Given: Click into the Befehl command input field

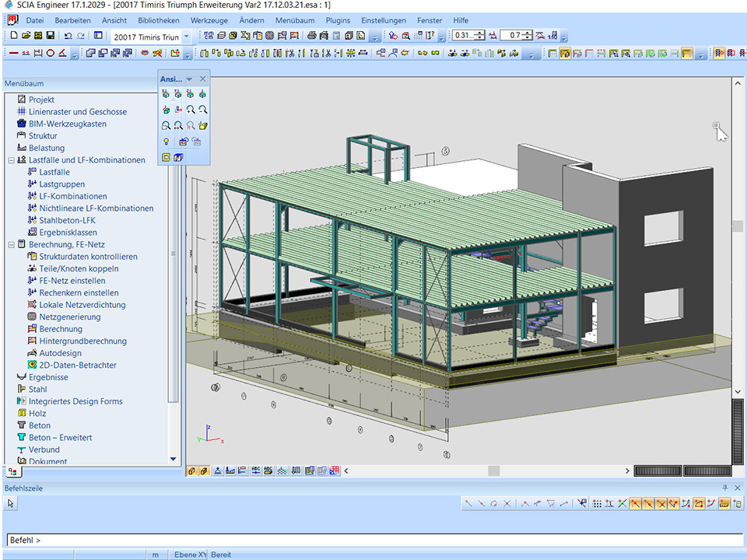Looking at the screenshot, I should (373, 540).
